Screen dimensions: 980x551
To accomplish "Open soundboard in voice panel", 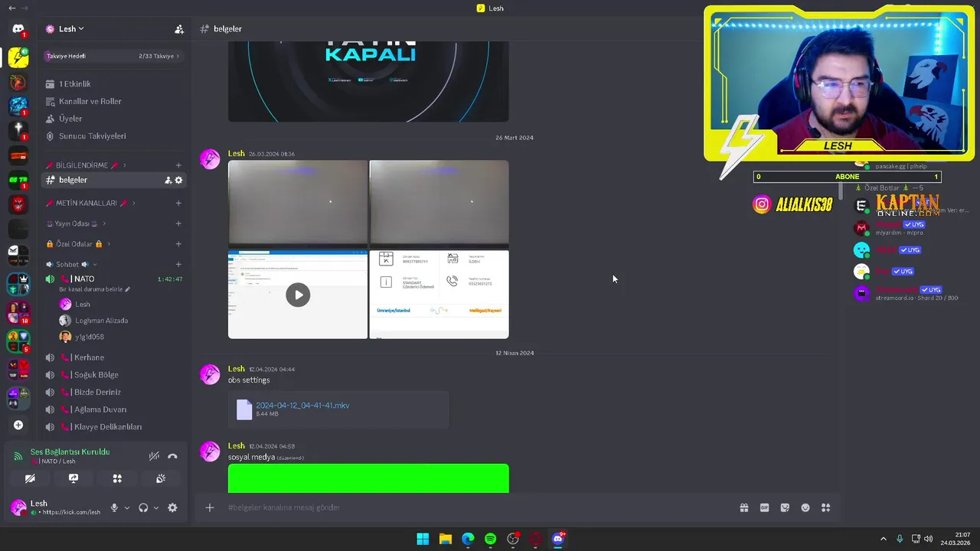I will click(x=161, y=479).
